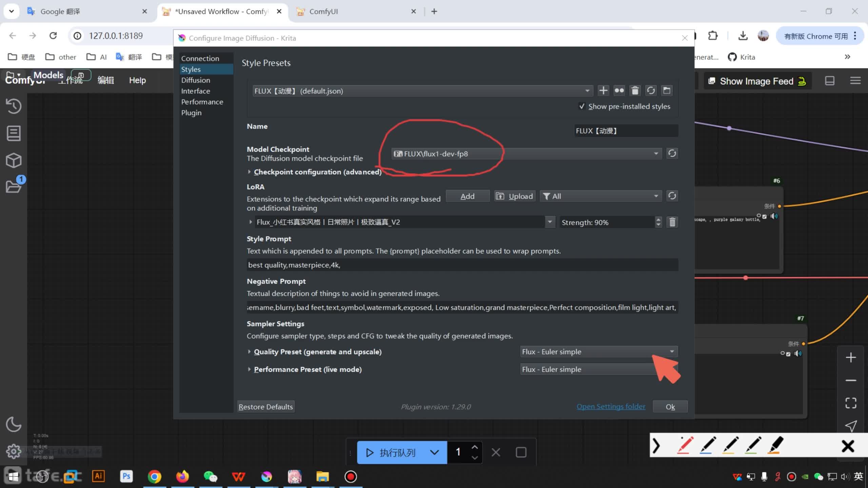Open the Model Checkpoint dropdown
Viewport: 868px width, 488px height.
pos(526,154)
